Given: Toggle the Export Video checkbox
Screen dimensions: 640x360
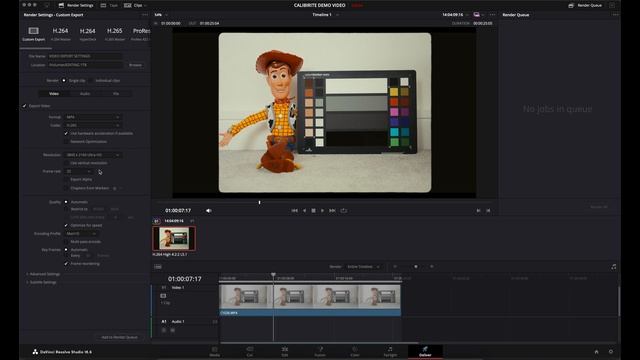Looking at the screenshot, I should point(24,106).
